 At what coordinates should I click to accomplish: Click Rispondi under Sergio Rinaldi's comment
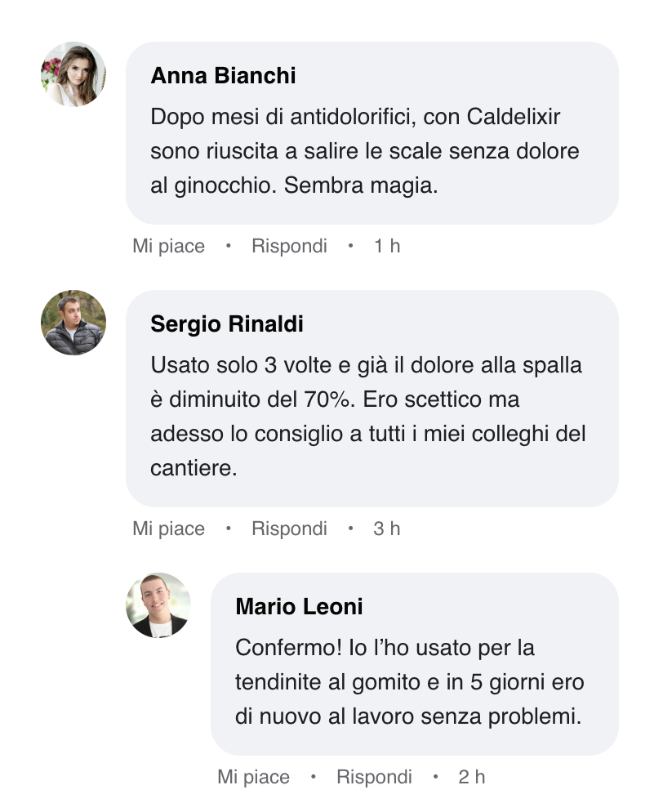click(x=289, y=529)
